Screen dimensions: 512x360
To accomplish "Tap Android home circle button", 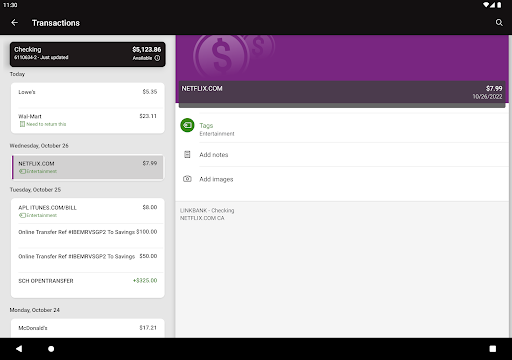I will 51,349.
